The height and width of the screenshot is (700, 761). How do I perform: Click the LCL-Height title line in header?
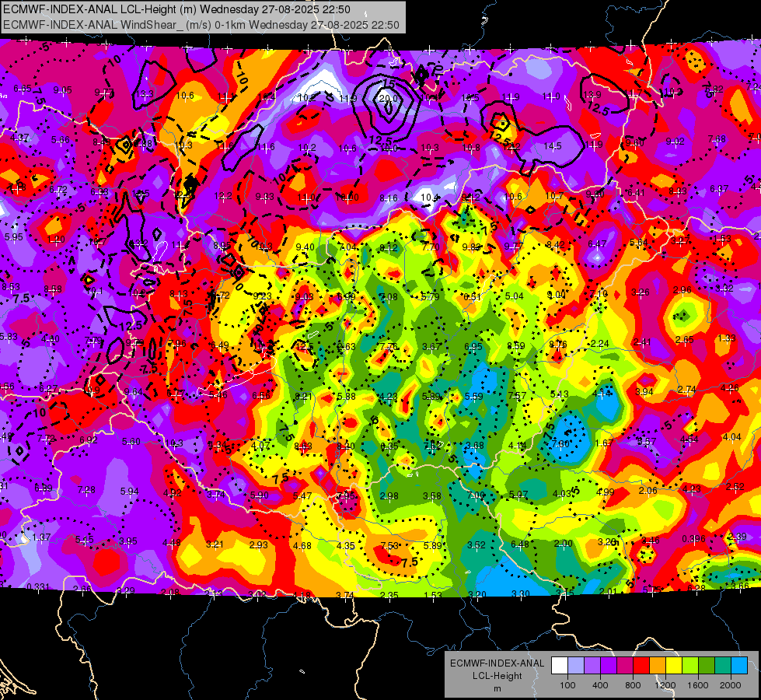point(176,9)
